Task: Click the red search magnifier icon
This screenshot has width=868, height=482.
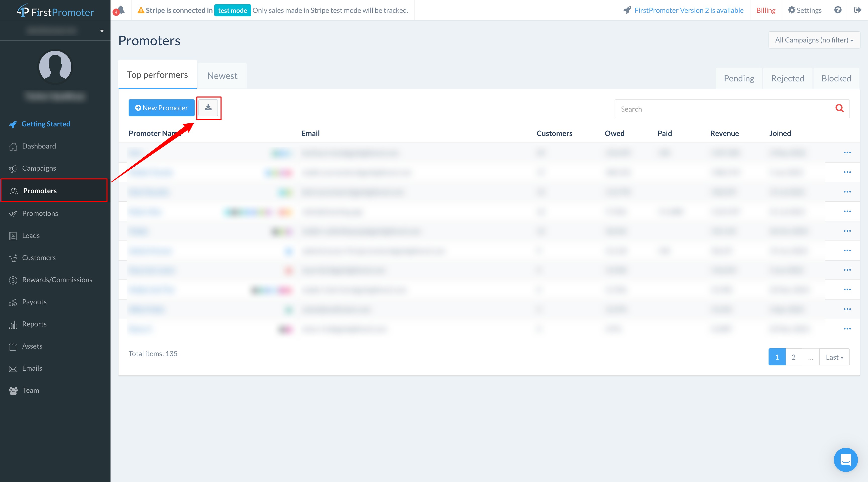Action: [839, 108]
